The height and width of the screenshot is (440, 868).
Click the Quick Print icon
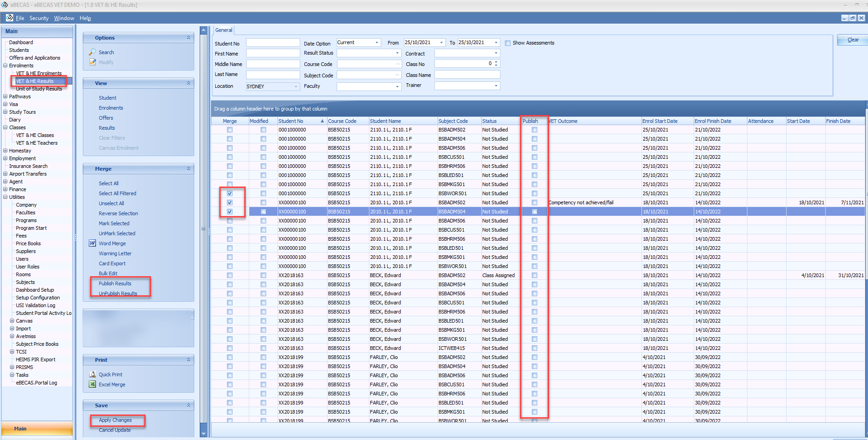click(x=92, y=374)
